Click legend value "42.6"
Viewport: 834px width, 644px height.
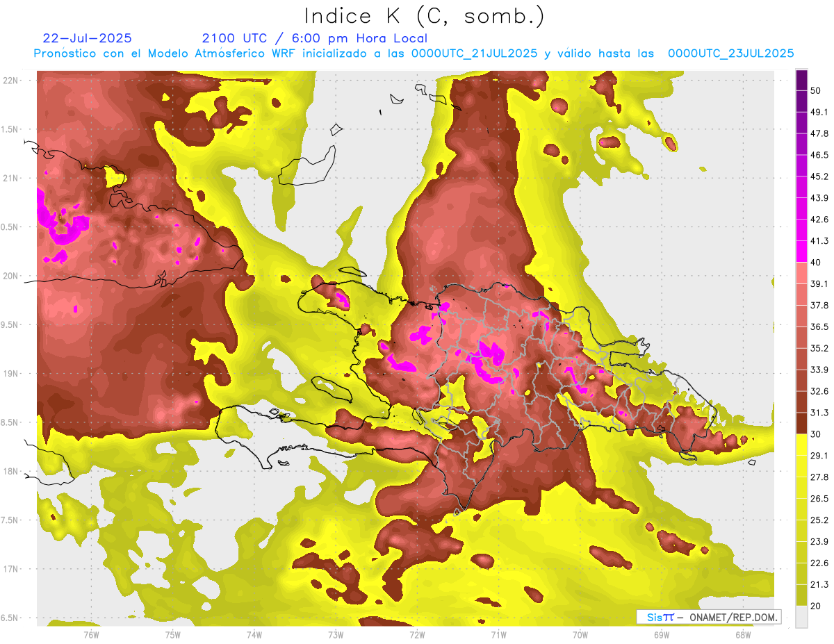coord(819,220)
